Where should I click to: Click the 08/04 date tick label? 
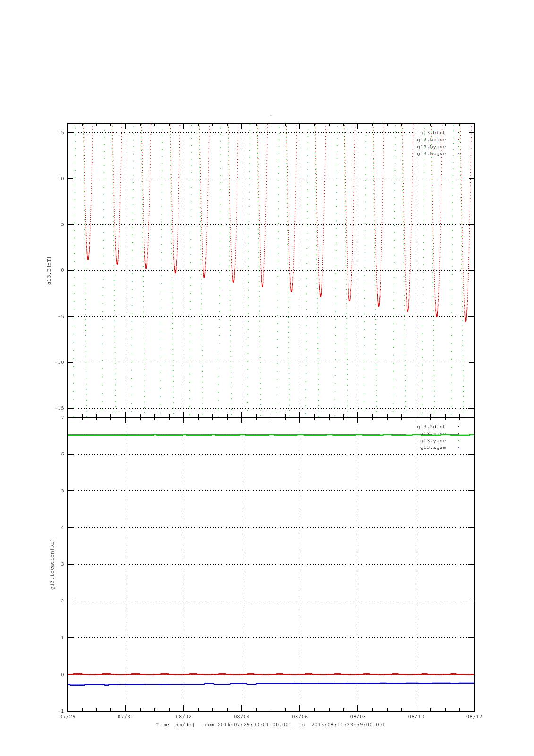[x=242, y=716]
